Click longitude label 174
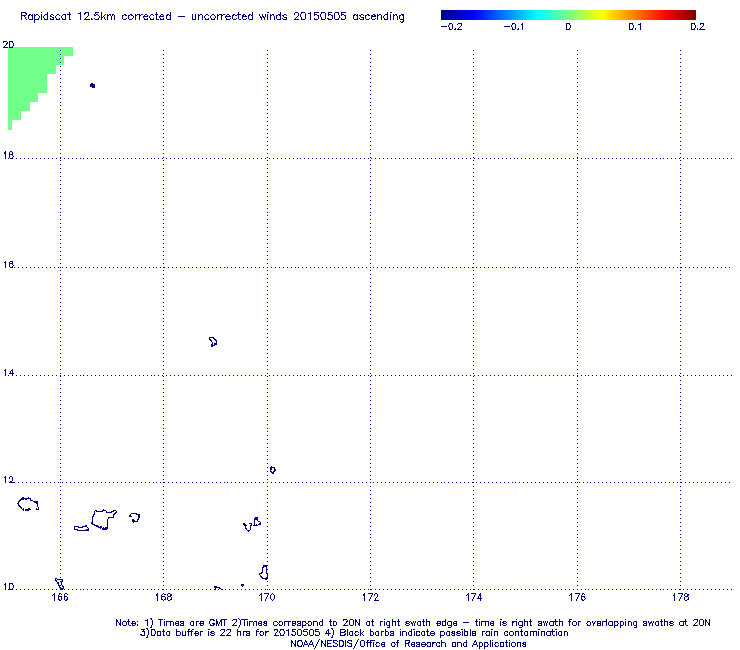 pos(473,598)
